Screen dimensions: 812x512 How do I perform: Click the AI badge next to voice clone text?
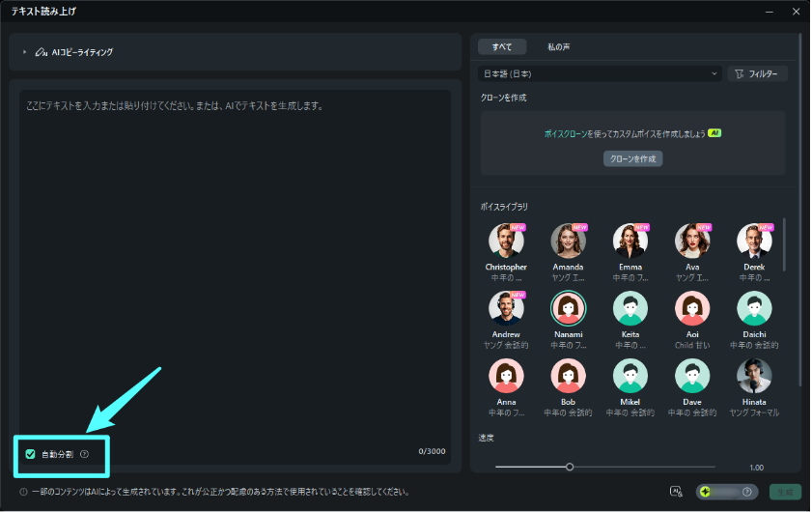pyautogui.click(x=714, y=133)
